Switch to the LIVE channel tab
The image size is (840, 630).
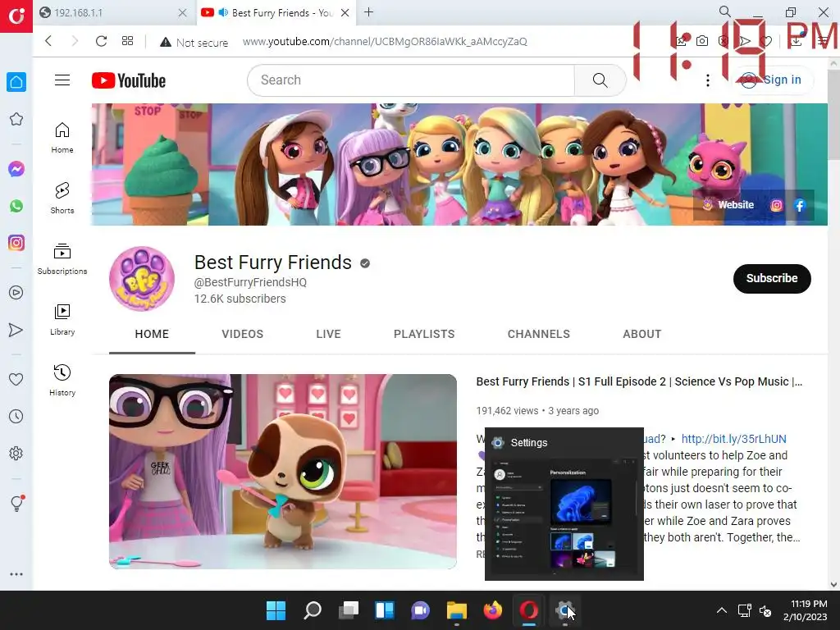pos(328,335)
